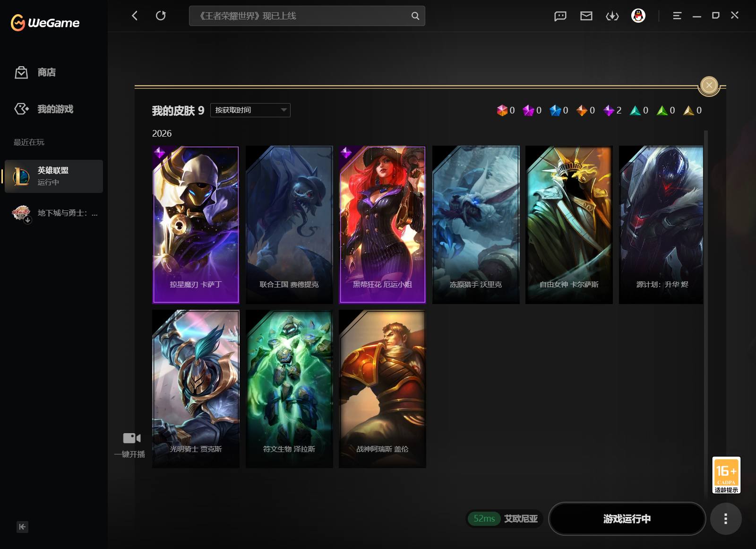Open the chat messages icon
756x549 pixels.
[560, 16]
